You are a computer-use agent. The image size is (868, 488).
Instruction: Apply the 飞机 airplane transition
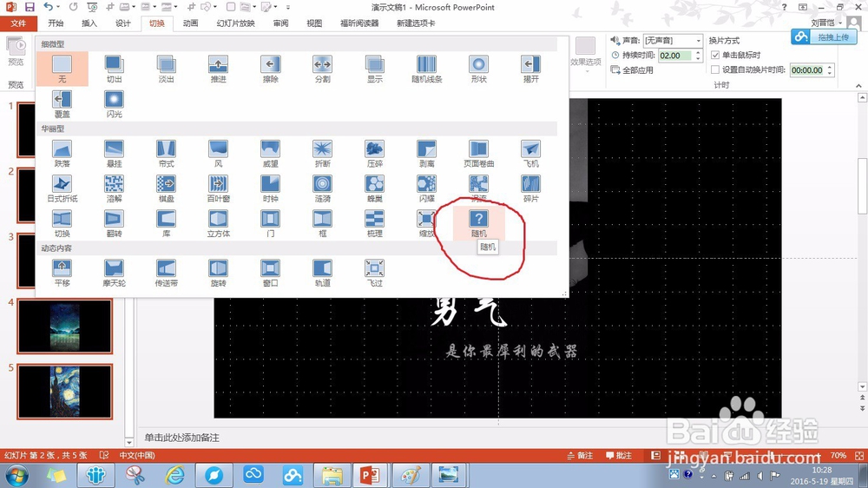pos(530,154)
